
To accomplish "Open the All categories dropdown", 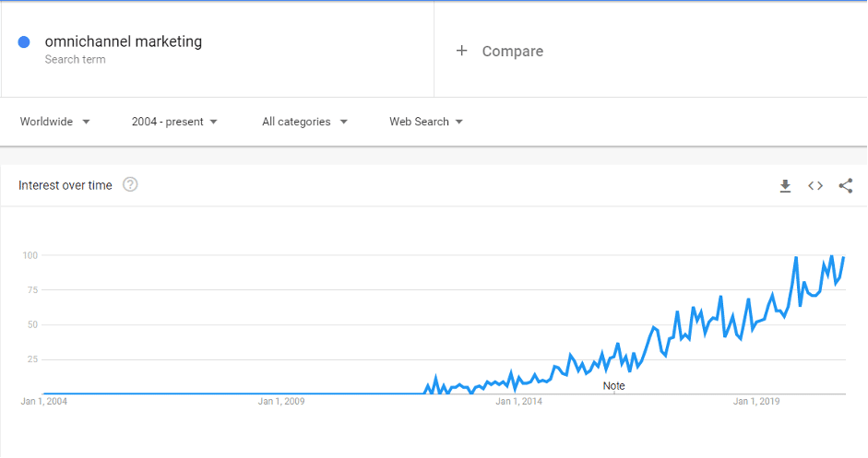I will (304, 122).
